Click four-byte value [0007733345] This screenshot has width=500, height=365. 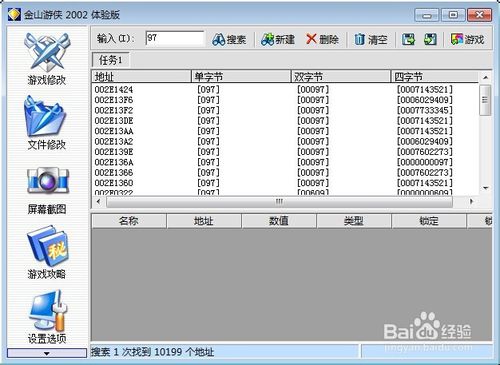(x=425, y=110)
